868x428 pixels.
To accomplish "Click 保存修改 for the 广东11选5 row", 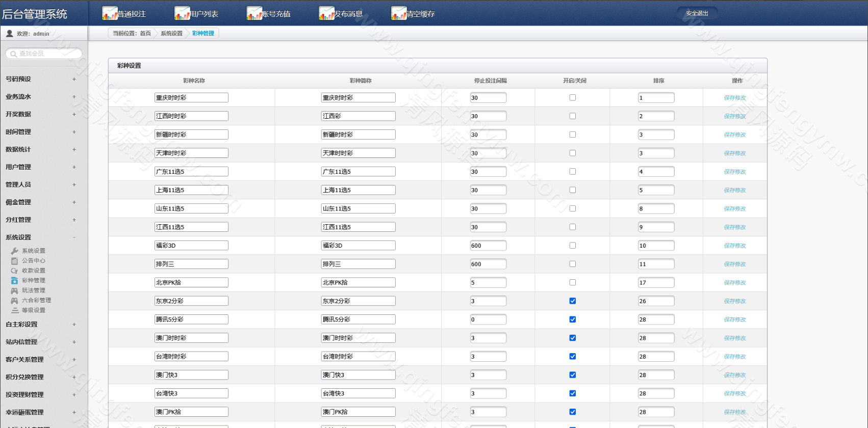I will pyautogui.click(x=734, y=172).
